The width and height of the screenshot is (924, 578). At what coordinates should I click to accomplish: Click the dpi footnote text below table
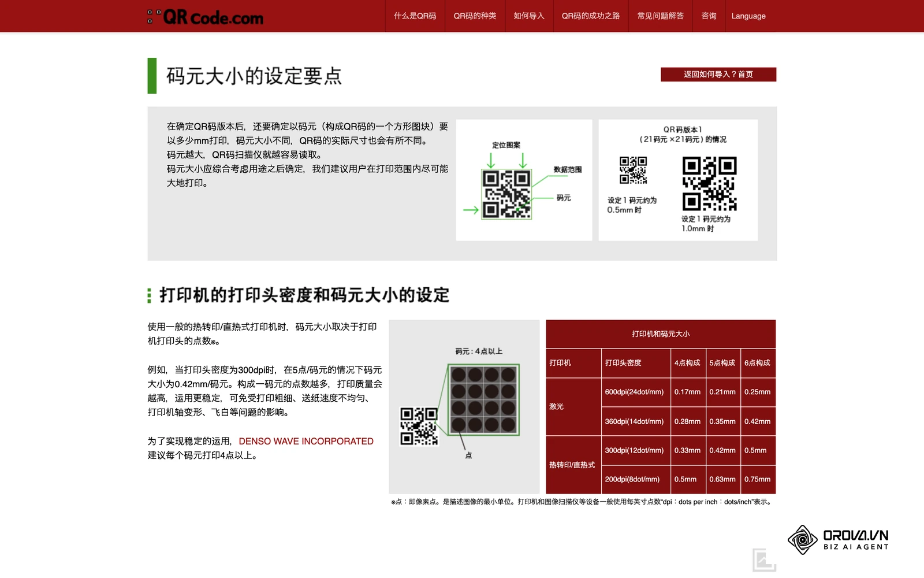coord(582,502)
